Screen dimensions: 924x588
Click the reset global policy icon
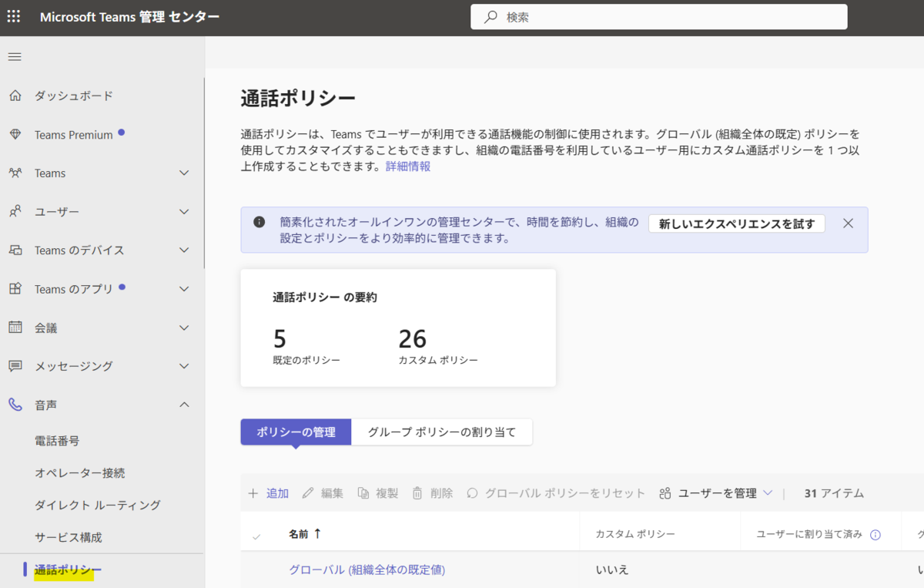pyautogui.click(x=473, y=493)
